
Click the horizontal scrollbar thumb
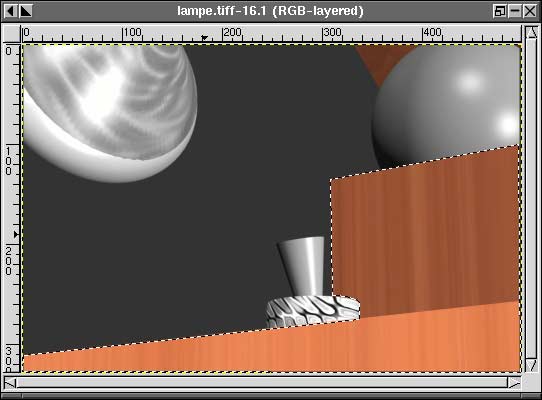point(262,382)
